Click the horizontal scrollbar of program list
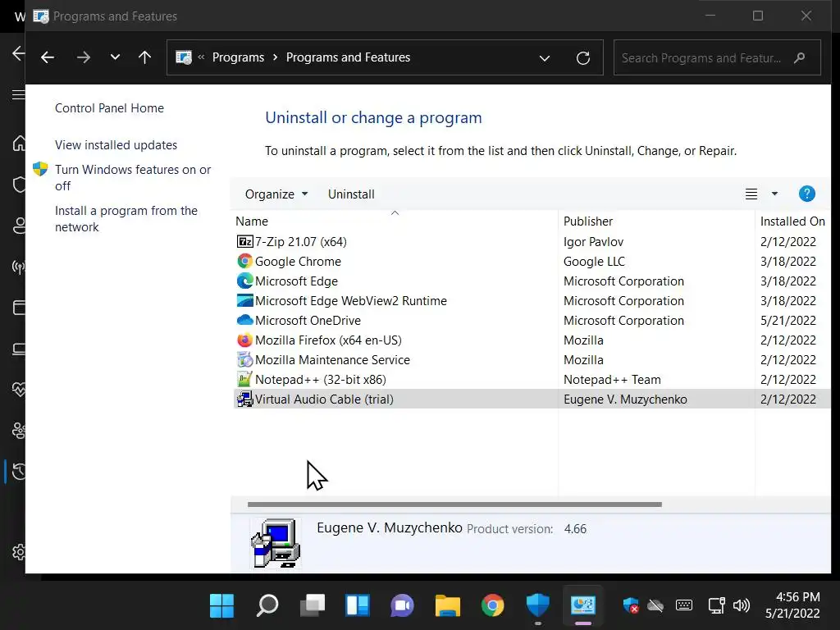 [454, 504]
